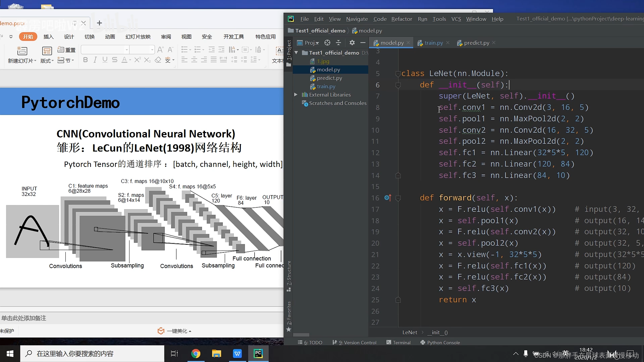
Task: Toggle Bold formatting in WPS
Action: click(x=86, y=60)
